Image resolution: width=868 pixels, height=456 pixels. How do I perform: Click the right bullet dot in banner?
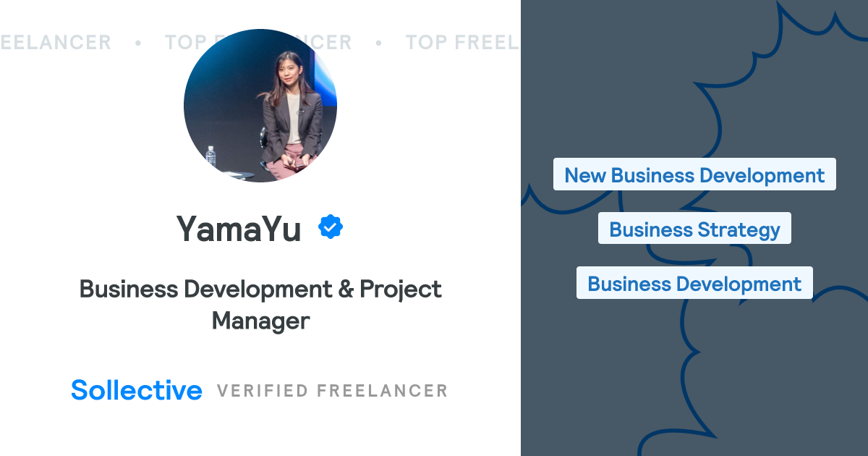coord(378,43)
